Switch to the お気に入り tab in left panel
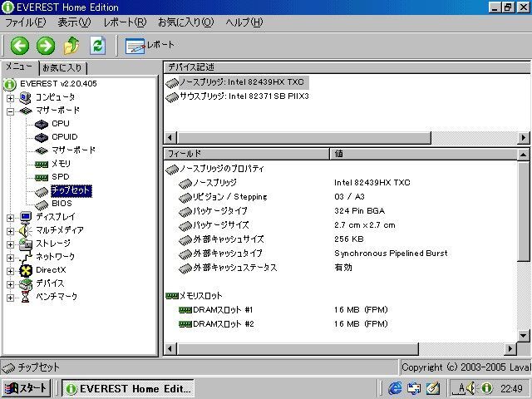 coord(63,68)
